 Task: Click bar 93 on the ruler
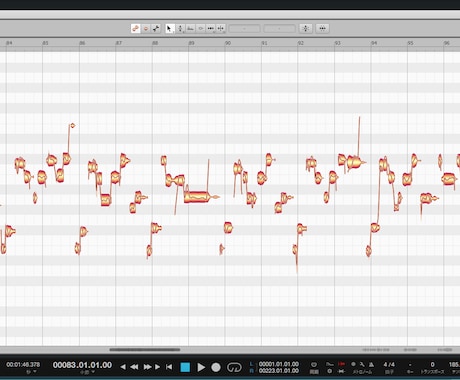pyautogui.click(x=337, y=43)
